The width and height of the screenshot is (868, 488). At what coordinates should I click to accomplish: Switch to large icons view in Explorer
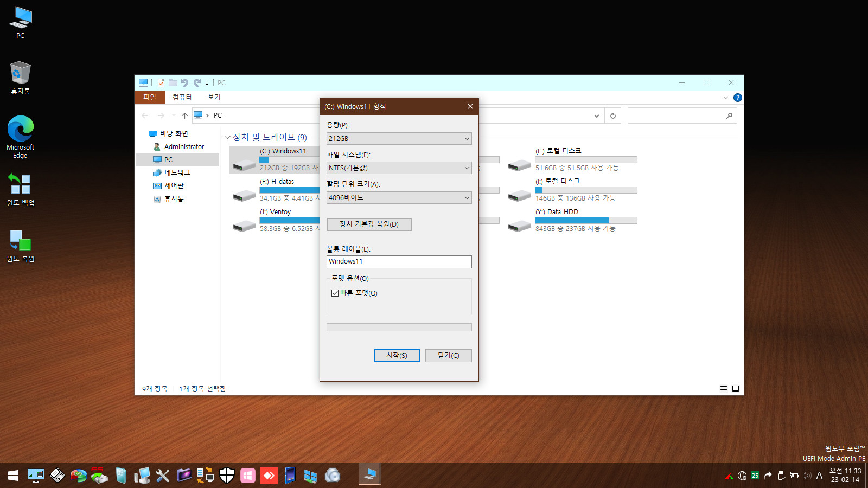[x=736, y=389]
